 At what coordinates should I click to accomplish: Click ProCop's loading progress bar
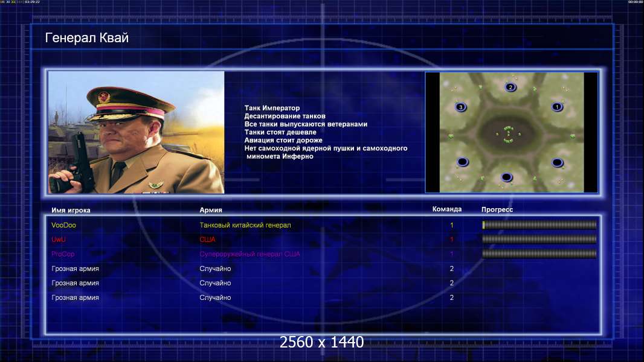539,254
